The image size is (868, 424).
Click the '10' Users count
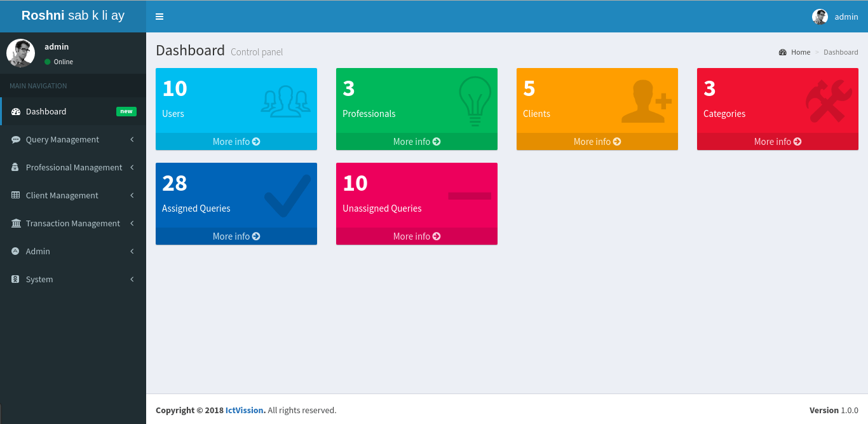coord(175,88)
